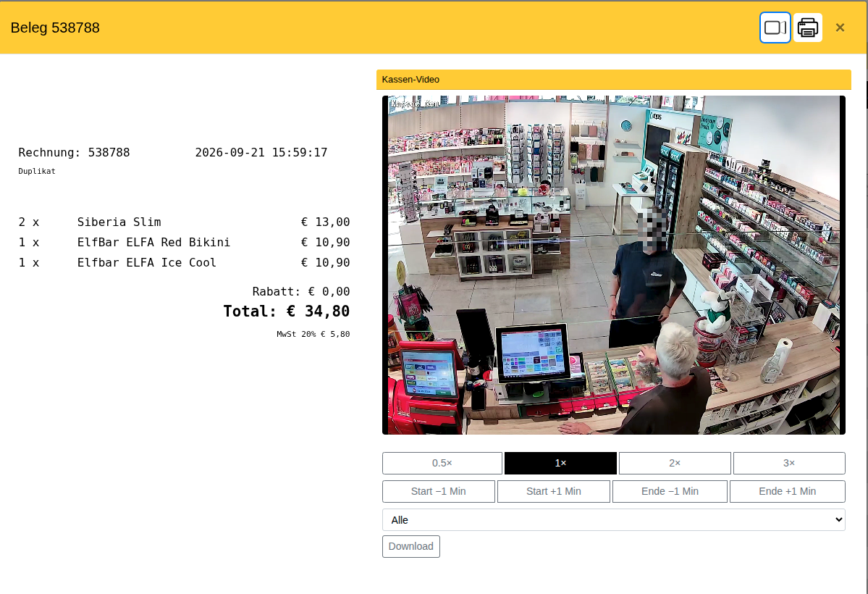The height and width of the screenshot is (594, 868).
Task: Click the Total € 34,80 amount
Action: click(286, 311)
